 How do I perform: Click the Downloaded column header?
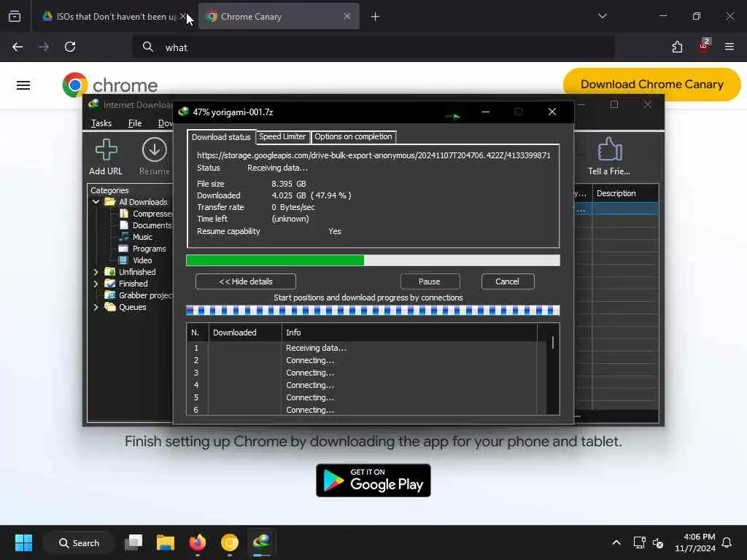pyautogui.click(x=245, y=332)
